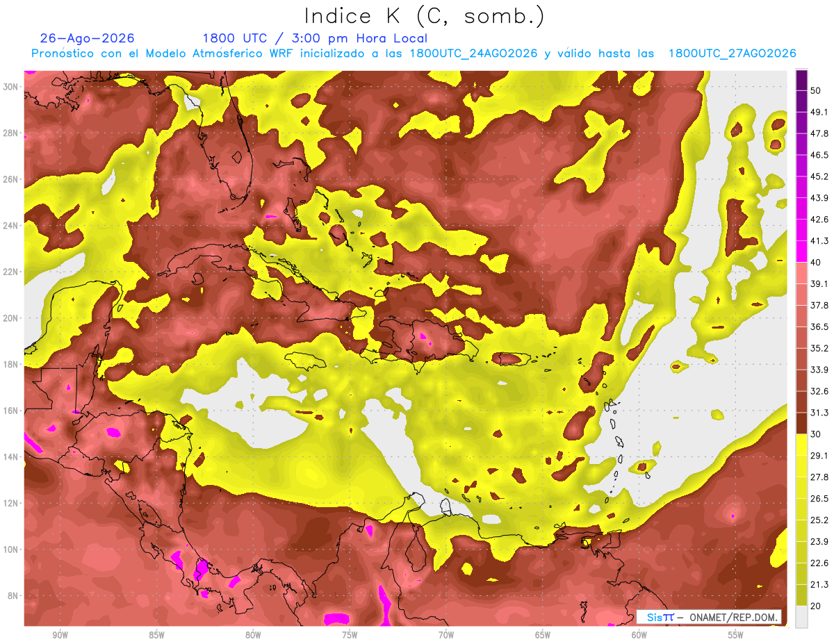Click the colorbar value "20"
Image resolution: width=834 pixels, height=644 pixels.
click(x=817, y=606)
